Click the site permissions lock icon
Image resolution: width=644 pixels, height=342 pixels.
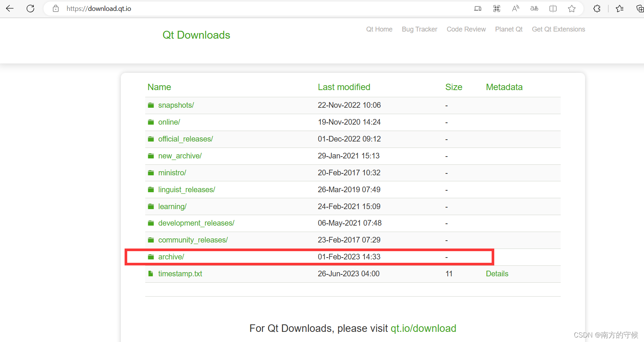click(x=56, y=8)
